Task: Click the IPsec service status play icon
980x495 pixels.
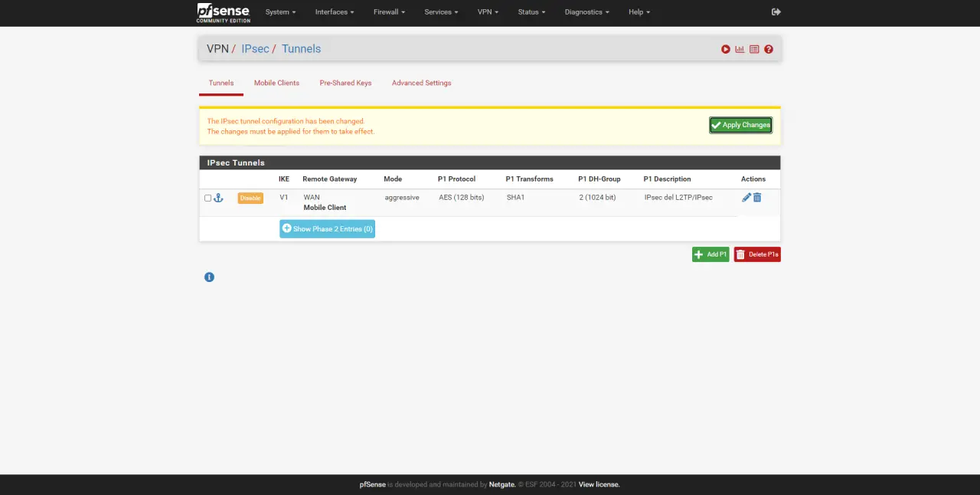Action: click(725, 49)
